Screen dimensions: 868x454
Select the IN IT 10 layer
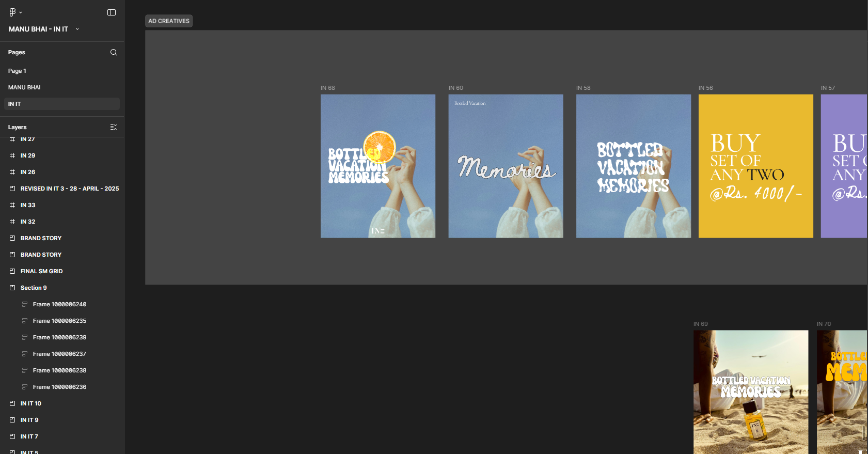[x=31, y=403]
